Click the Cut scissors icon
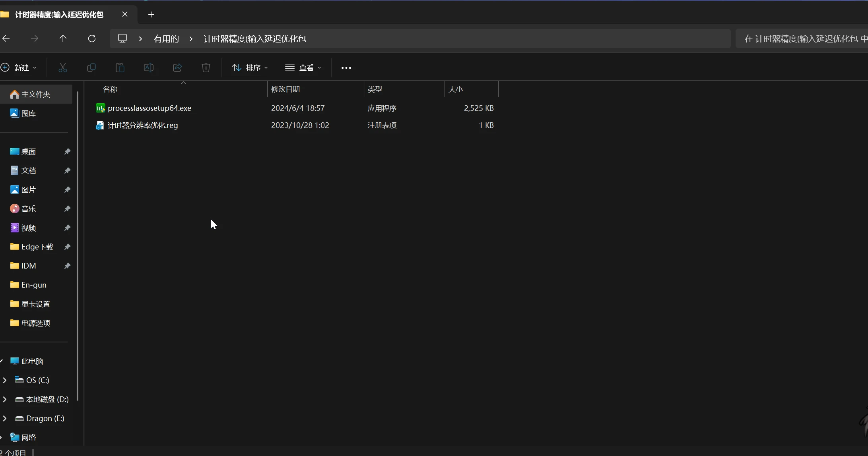This screenshot has width=868, height=456. 63,68
